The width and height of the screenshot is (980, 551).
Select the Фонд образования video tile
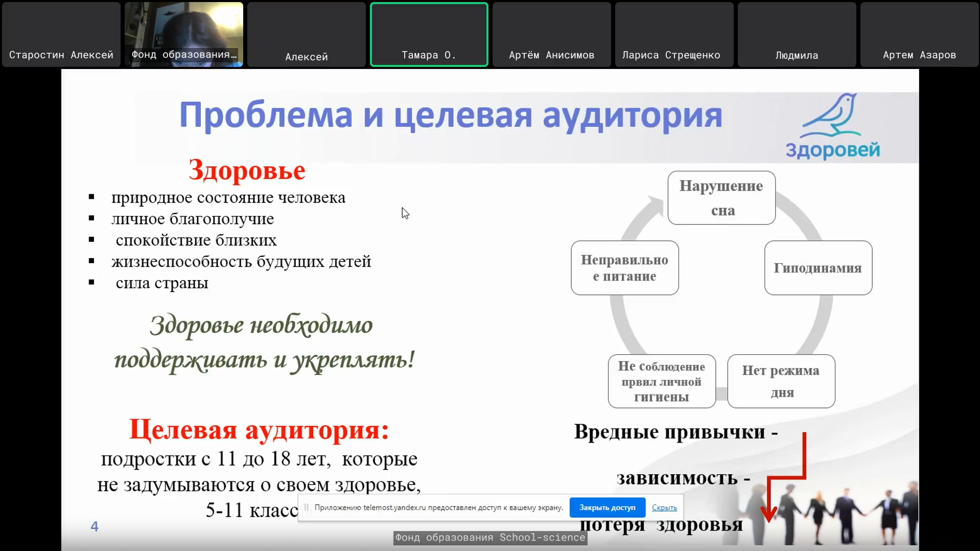click(184, 35)
